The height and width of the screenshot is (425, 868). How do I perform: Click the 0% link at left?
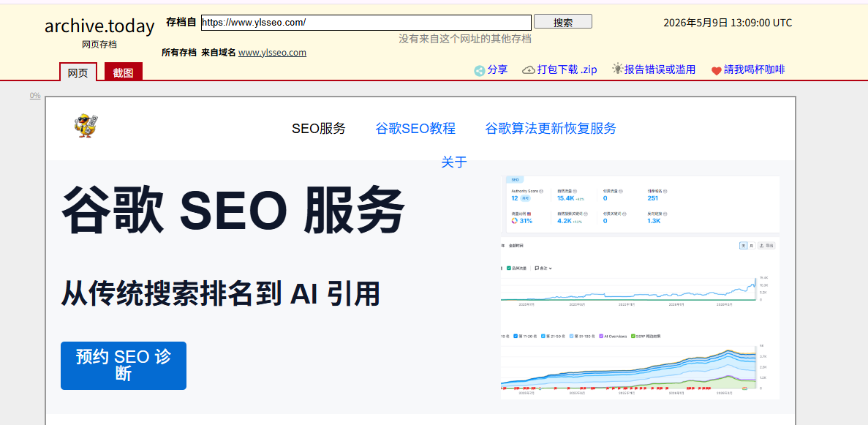[35, 95]
